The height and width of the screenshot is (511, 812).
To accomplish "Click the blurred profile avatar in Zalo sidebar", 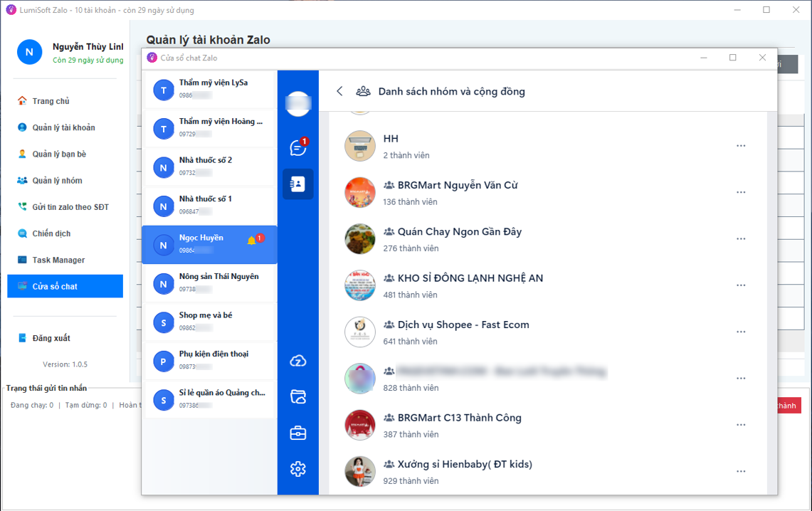I will [298, 103].
